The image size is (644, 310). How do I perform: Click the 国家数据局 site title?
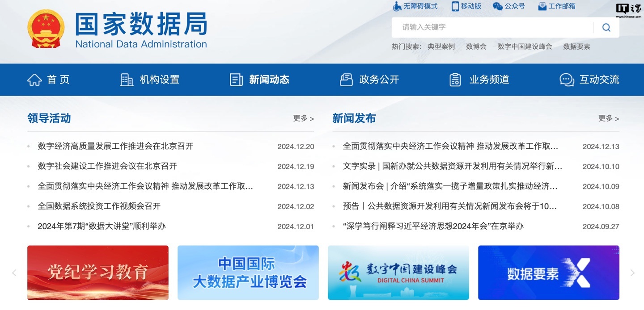tap(141, 24)
